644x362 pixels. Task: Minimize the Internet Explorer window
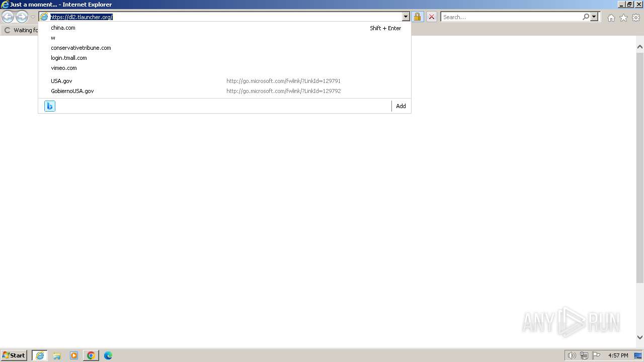coord(621,5)
